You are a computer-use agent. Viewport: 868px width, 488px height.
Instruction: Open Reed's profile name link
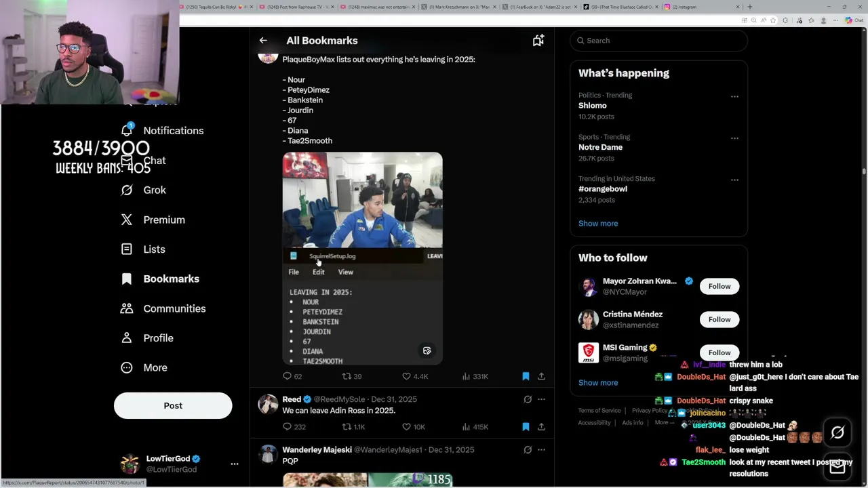pyautogui.click(x=292, y=399)
